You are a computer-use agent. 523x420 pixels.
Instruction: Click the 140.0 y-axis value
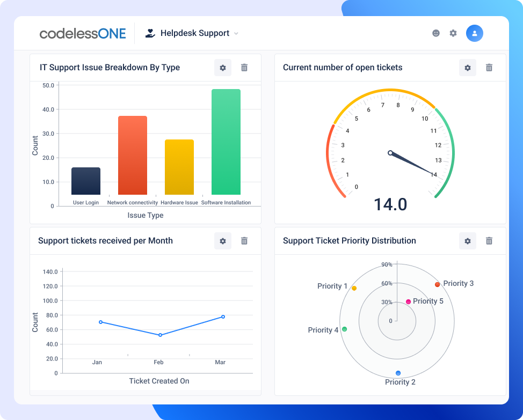click(50, 272)
